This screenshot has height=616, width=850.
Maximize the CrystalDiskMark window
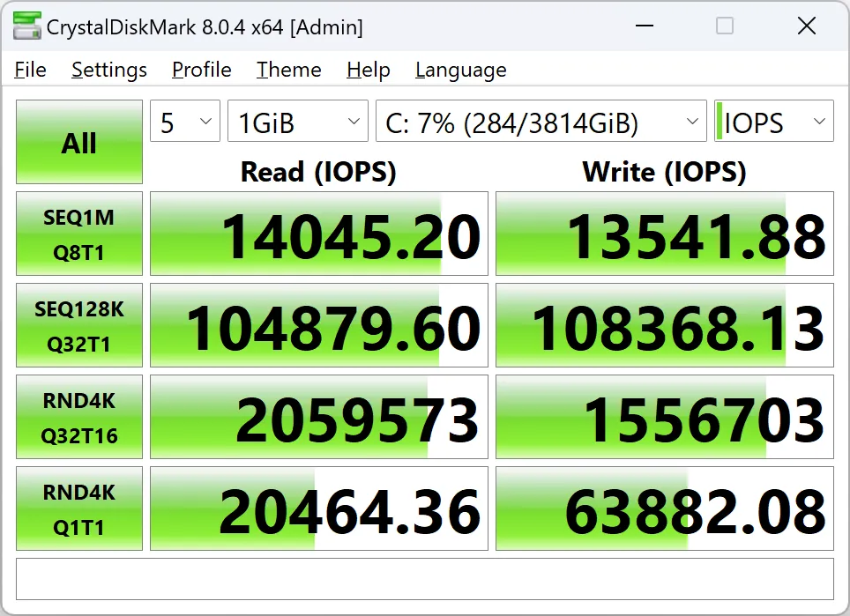click(725, 26)
